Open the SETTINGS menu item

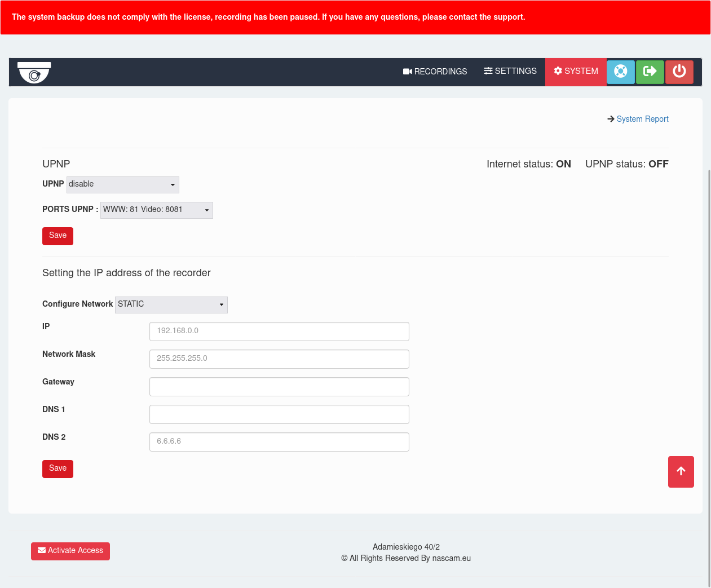510,71
